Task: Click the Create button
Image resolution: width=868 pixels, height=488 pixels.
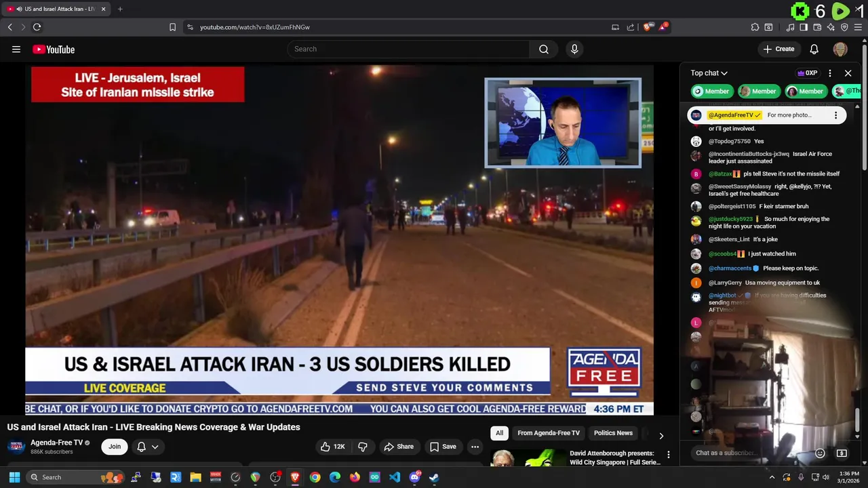Action: 778,49
